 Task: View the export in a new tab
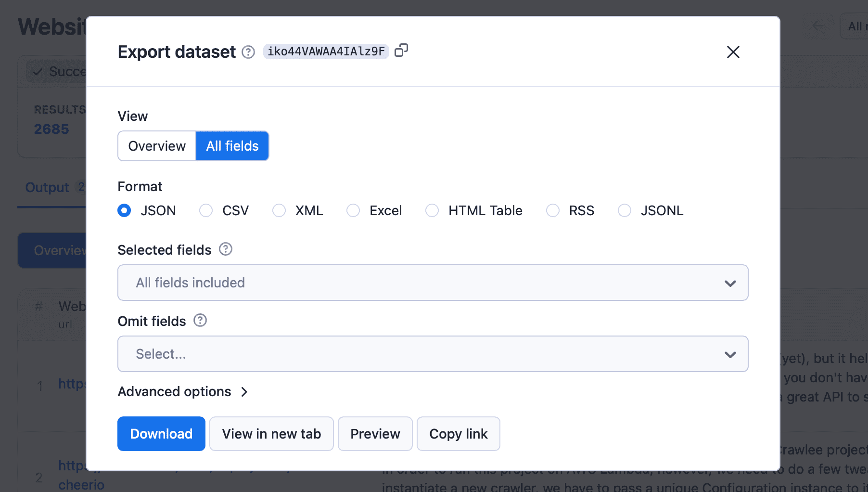[271, 434]
